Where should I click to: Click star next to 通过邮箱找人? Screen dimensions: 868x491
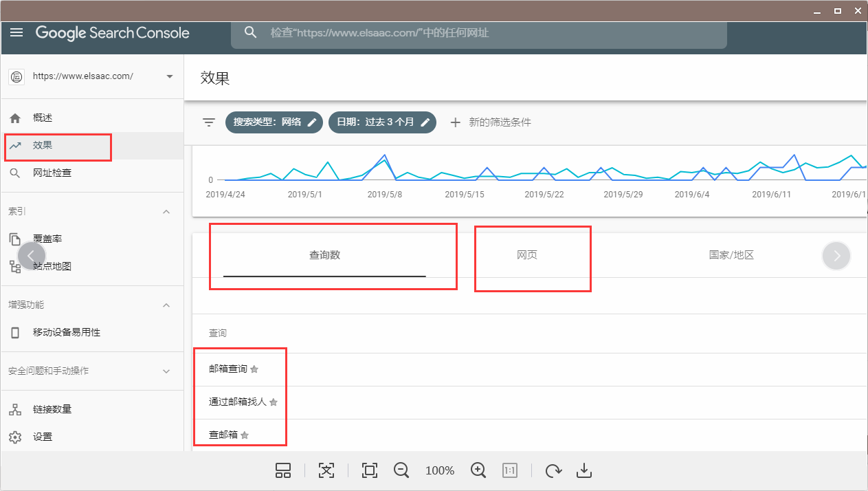pos(274,402)
